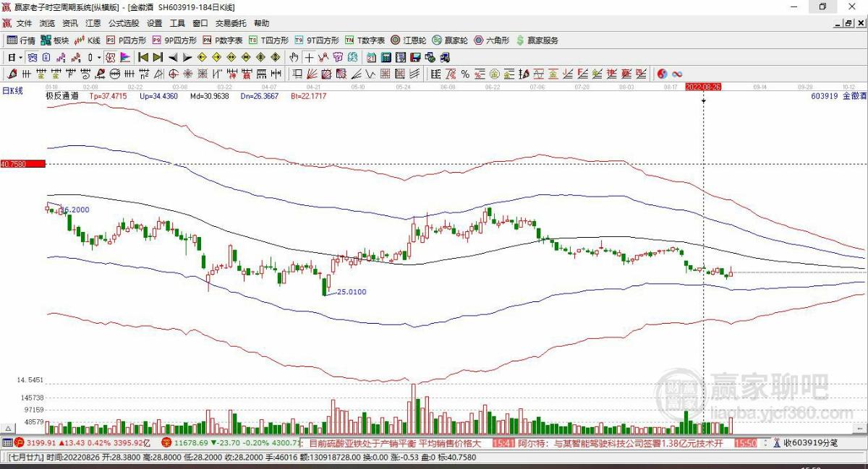Click the Up=34.4360 value

(x=158, y=95)
